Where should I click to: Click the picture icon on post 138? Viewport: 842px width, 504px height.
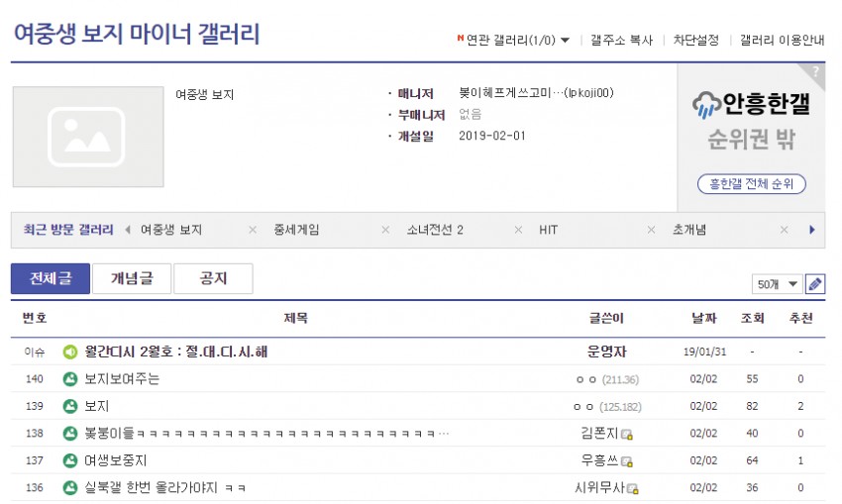pos(70,433)
